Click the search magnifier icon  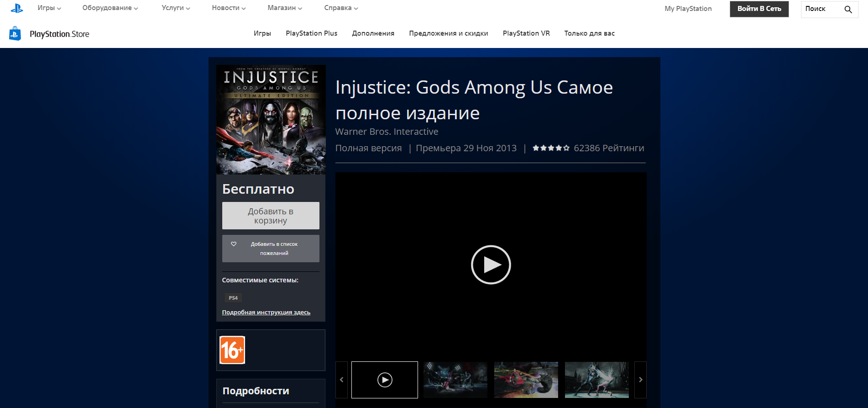click(x=848, y=9)
